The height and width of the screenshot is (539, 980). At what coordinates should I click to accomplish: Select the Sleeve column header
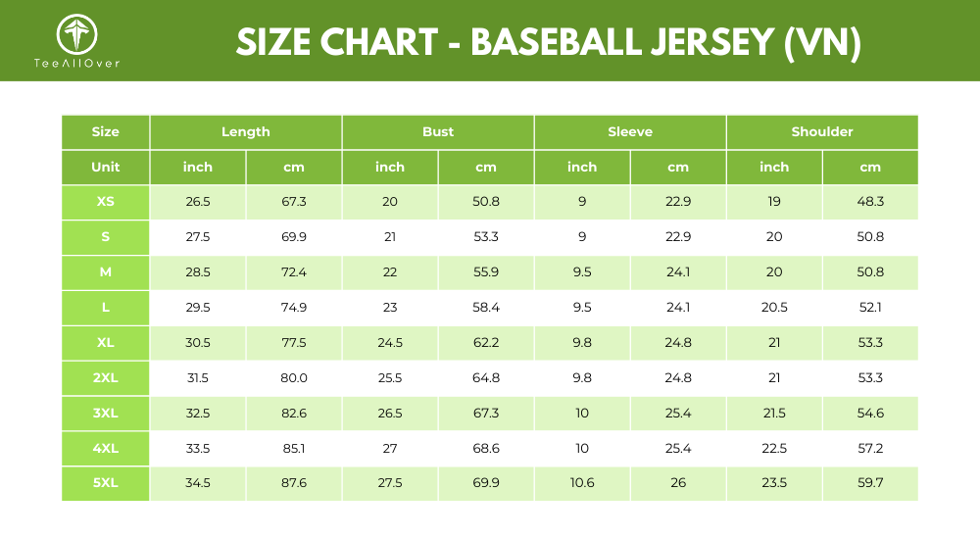pyautogui.click(x=630, y=132)
